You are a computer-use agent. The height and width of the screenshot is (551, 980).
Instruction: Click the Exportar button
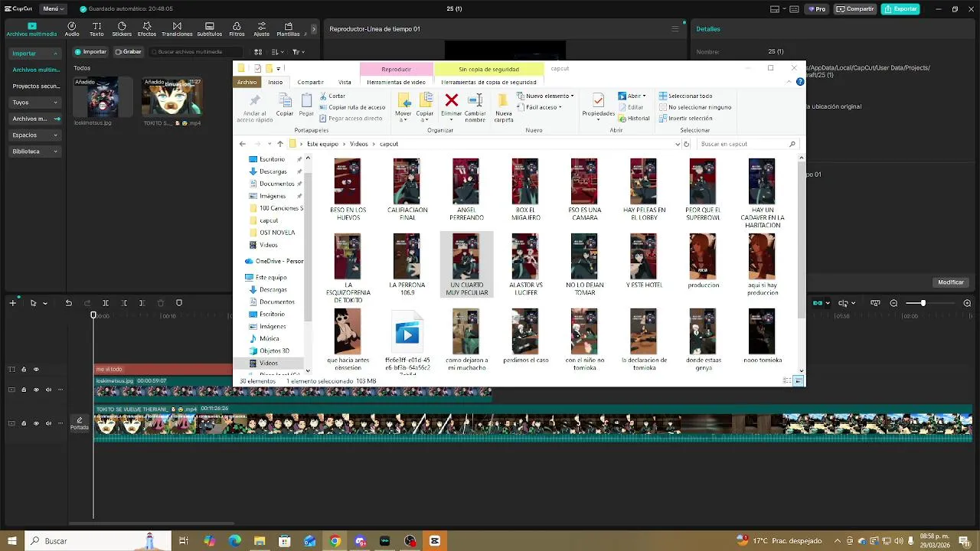900,9
